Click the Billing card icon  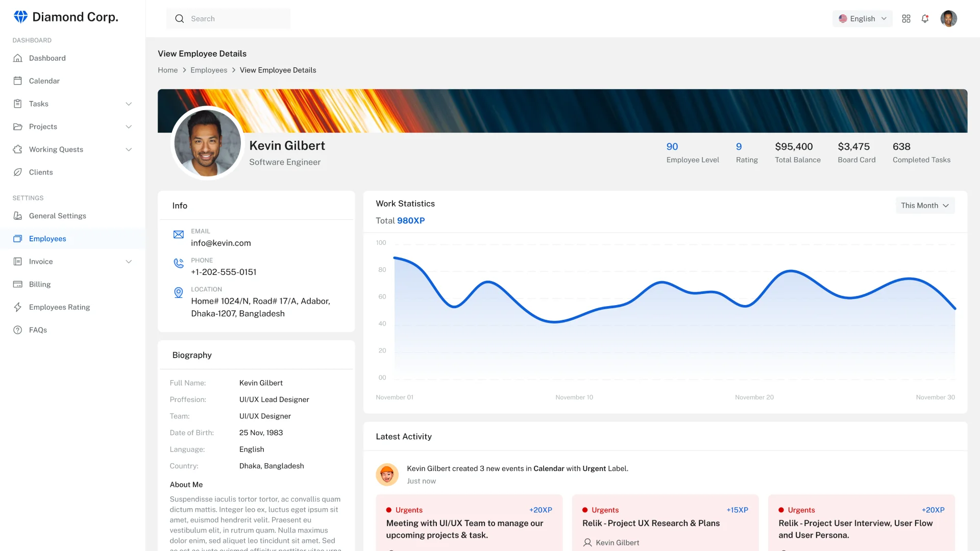(18, 285)
